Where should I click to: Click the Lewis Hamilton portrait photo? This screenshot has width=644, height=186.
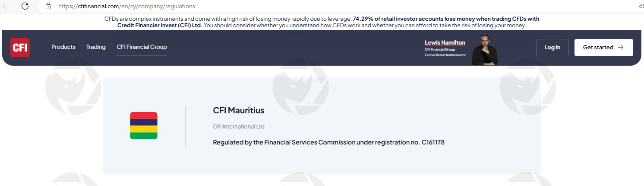(484, 50)
